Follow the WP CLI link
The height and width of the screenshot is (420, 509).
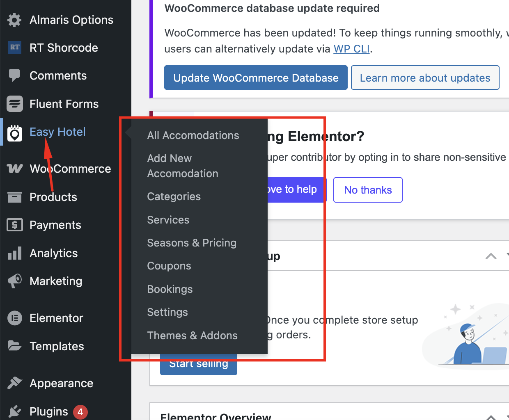click(352, 49)
